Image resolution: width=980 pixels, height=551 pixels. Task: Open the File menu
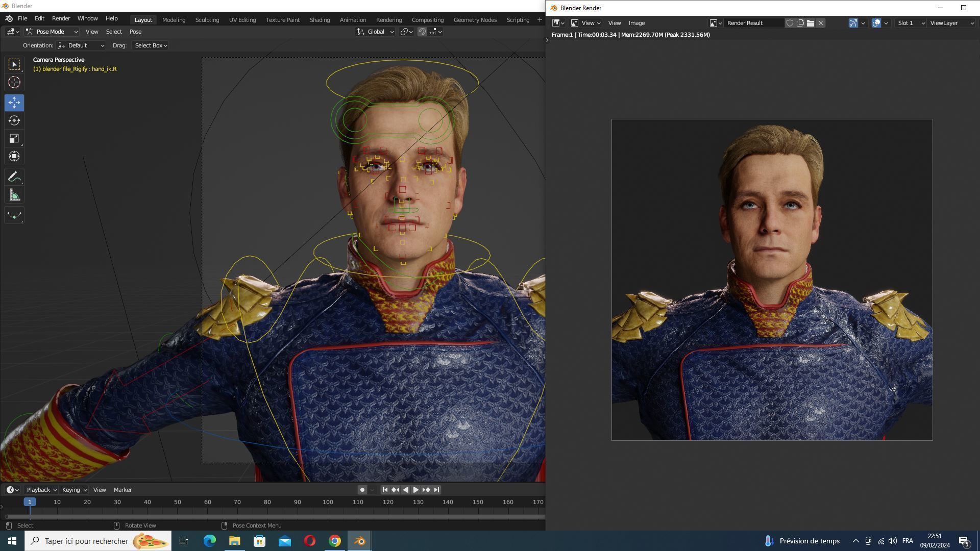[22, 18]
